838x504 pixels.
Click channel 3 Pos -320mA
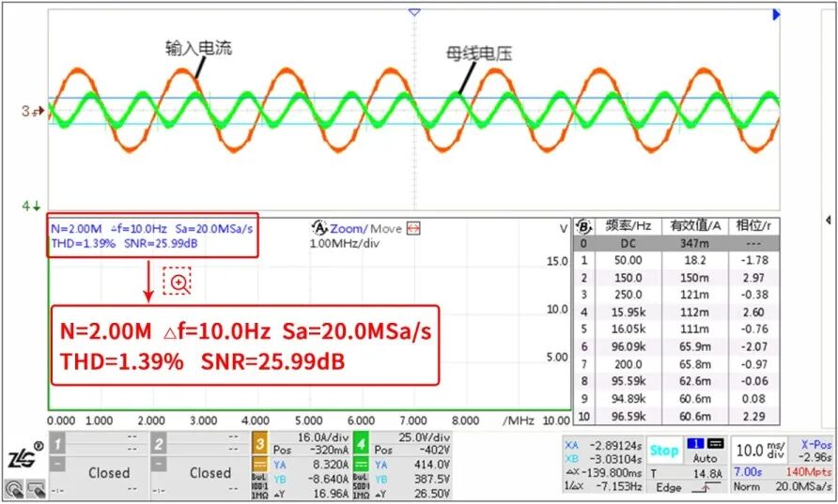coord(311,451)
